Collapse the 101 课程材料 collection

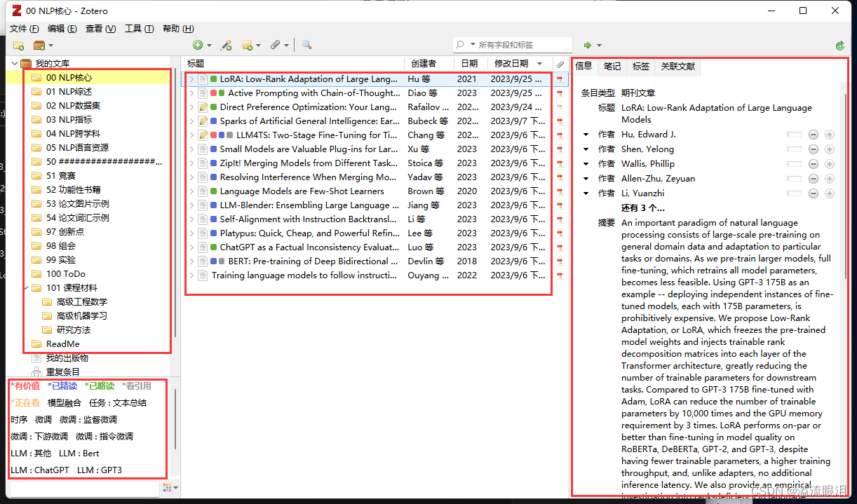27,288
